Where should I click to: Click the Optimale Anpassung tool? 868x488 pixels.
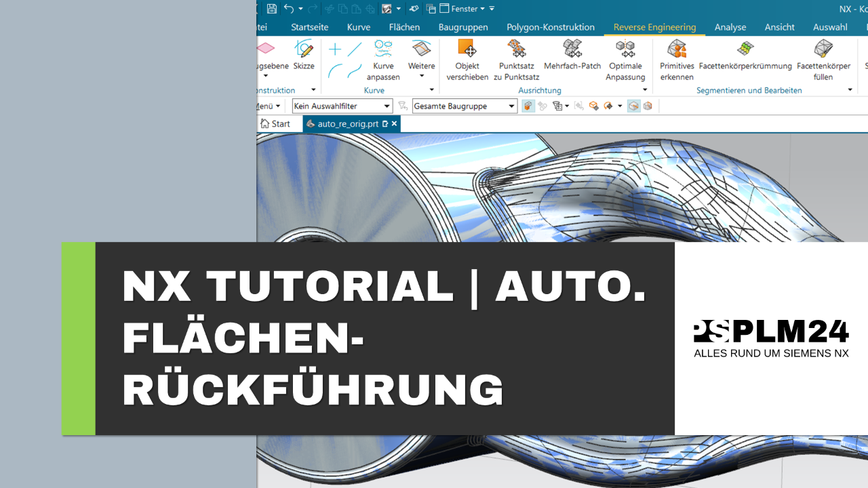click(x=625, y=60)
